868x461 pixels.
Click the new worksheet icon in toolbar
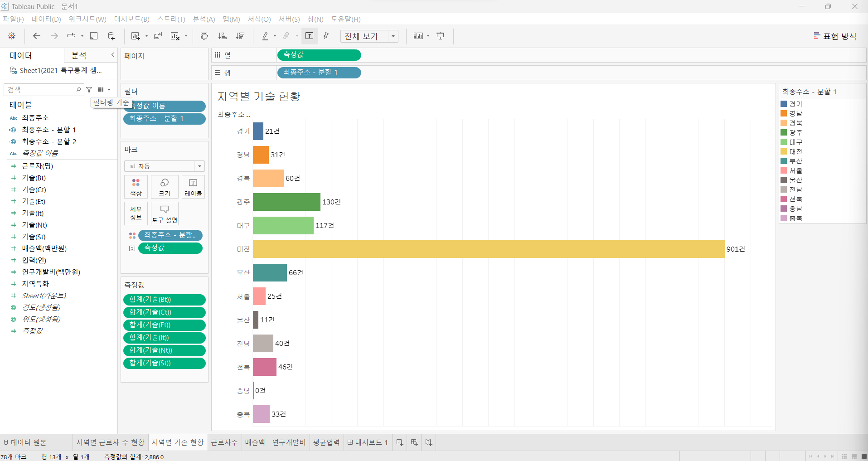pos(135,36)
